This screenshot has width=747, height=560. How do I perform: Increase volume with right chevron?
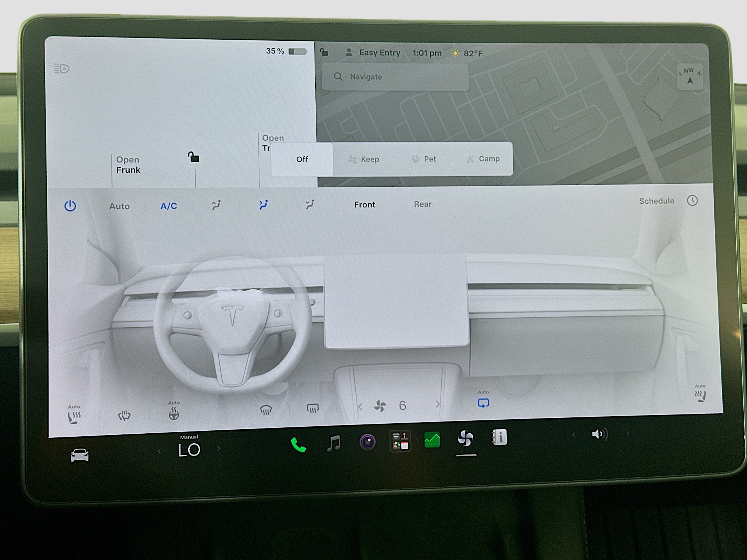coord(627,433)
